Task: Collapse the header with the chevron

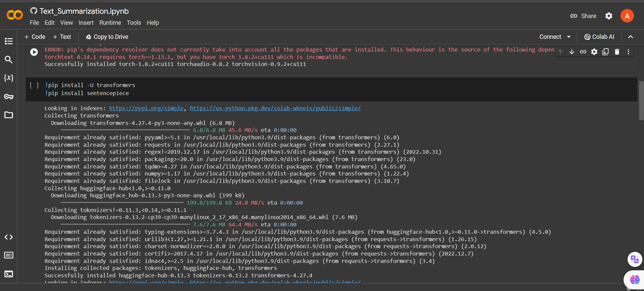Action: (631, 37)
